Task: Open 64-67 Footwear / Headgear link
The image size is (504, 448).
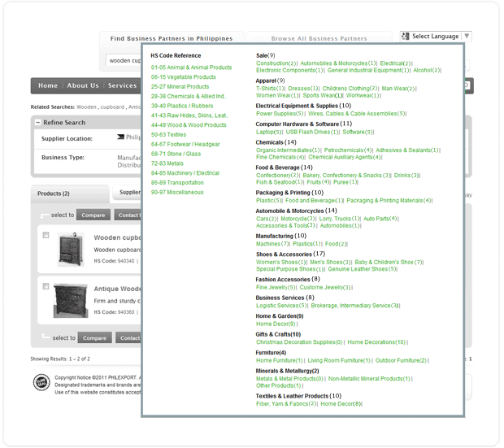Action: pos(185,145)
